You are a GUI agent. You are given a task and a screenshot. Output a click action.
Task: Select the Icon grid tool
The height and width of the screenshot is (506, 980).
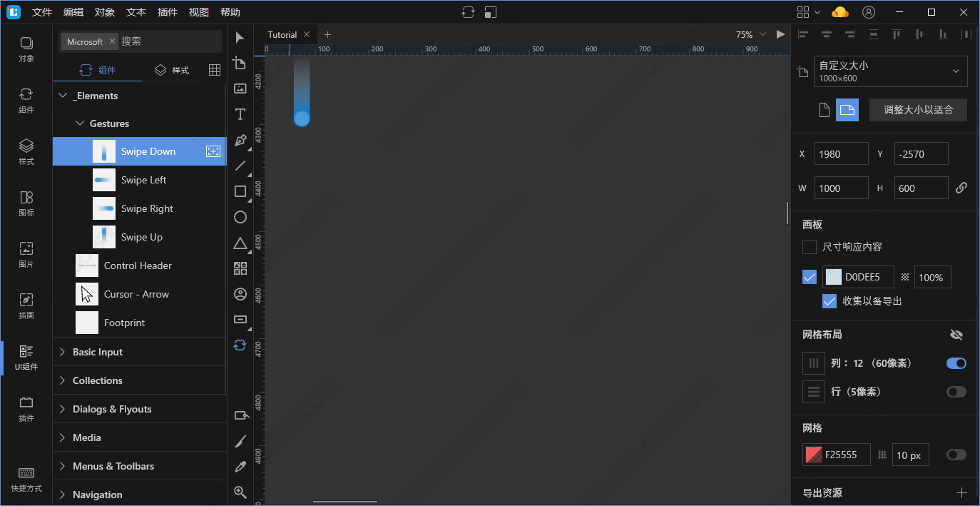pos(240,268)
